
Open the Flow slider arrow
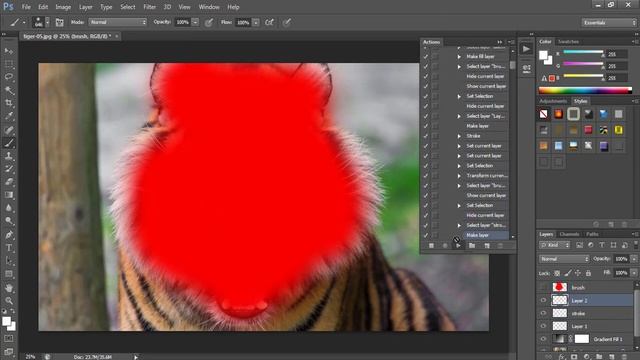(256, 22)
